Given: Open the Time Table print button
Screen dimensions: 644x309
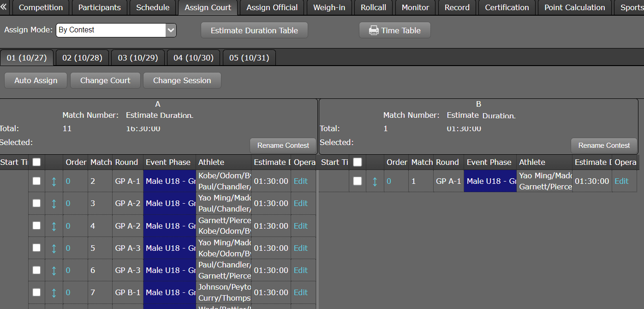Looking at the screenshot, I should pyautogui.click(x=394, y=30).
